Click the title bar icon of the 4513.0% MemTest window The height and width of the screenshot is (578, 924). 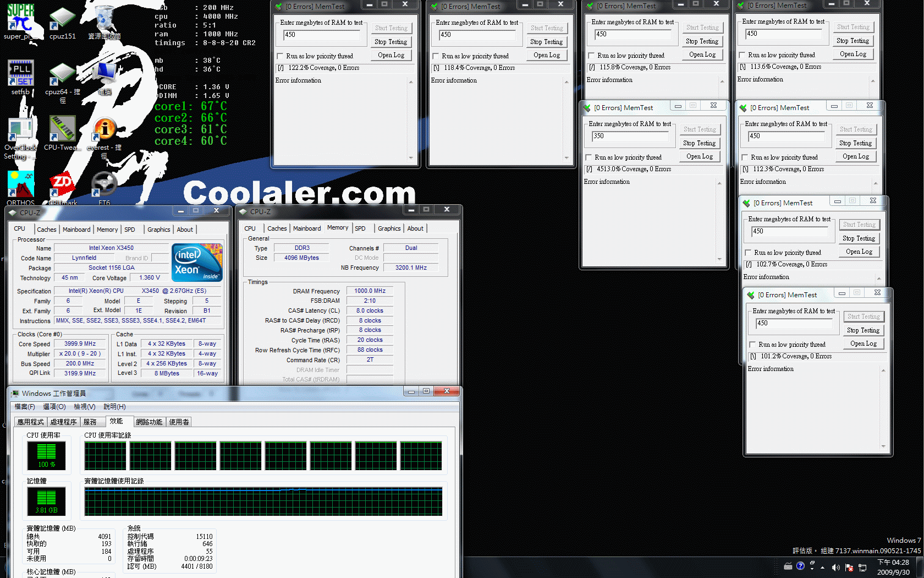587,108
